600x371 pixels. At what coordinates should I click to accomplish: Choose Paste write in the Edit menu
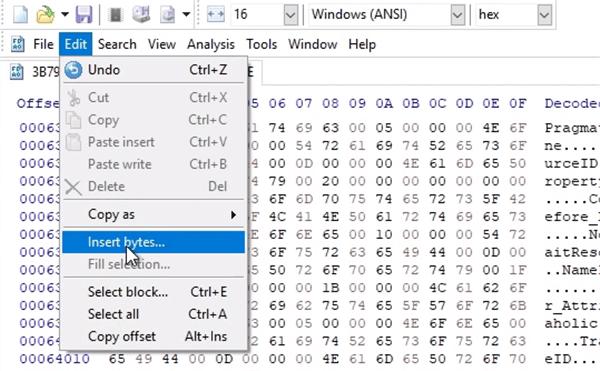click(153, 164)
